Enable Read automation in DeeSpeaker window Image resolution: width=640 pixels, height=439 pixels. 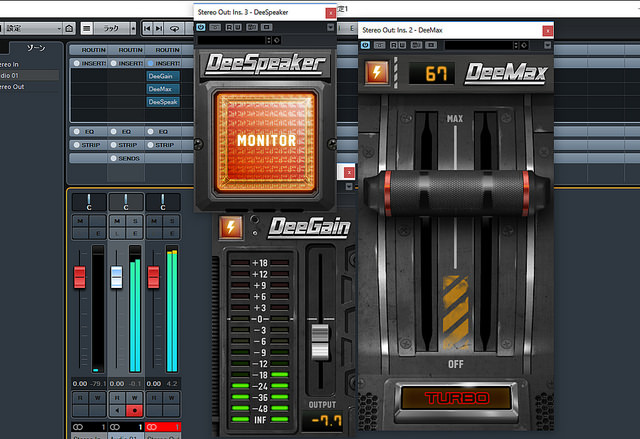229,27
